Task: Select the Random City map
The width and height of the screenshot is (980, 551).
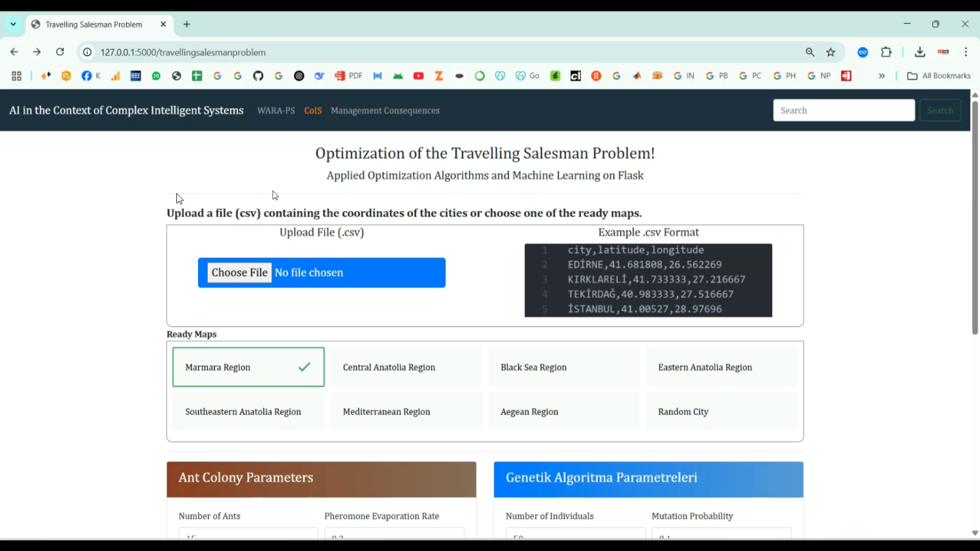Action: pos(721,411)
